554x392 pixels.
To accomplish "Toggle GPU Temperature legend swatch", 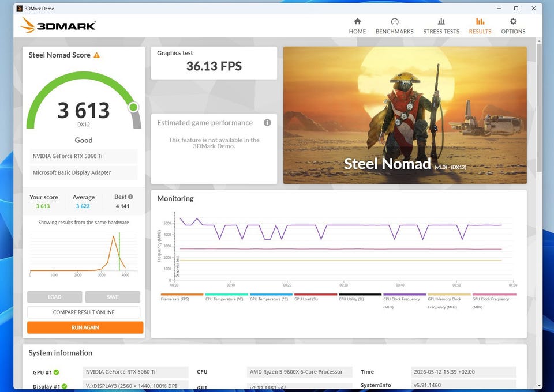I will [271, 294].
